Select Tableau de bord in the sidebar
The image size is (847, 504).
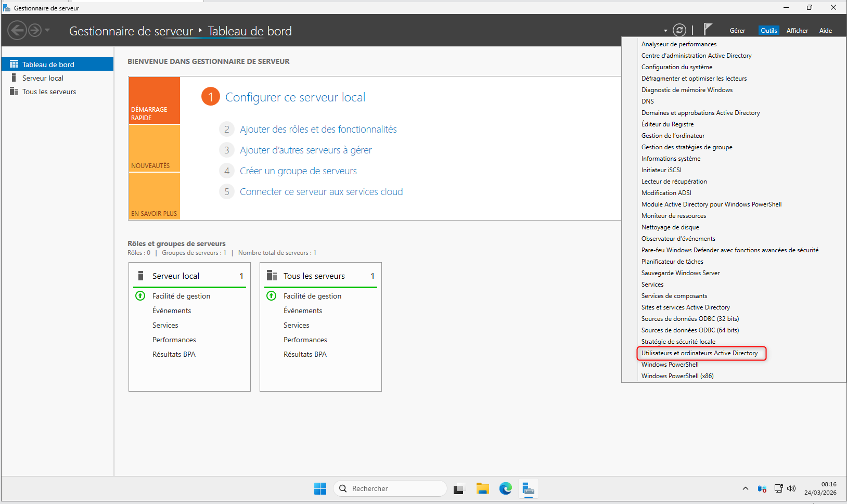pos(58,64)
